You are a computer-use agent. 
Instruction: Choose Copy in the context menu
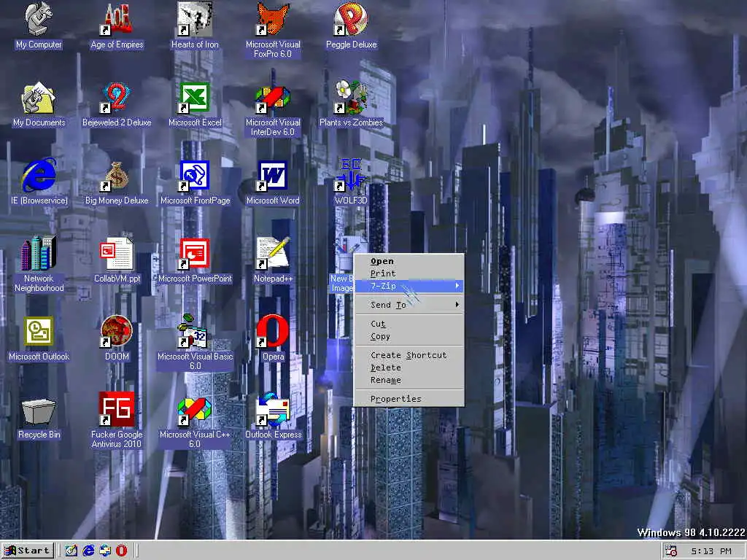click(x=409, y=336)
